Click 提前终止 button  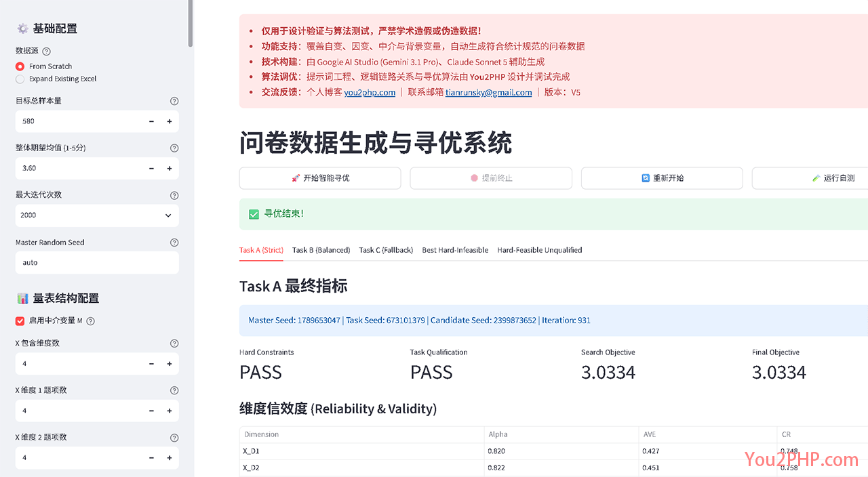pyautogui.click(x=491, y=178)
